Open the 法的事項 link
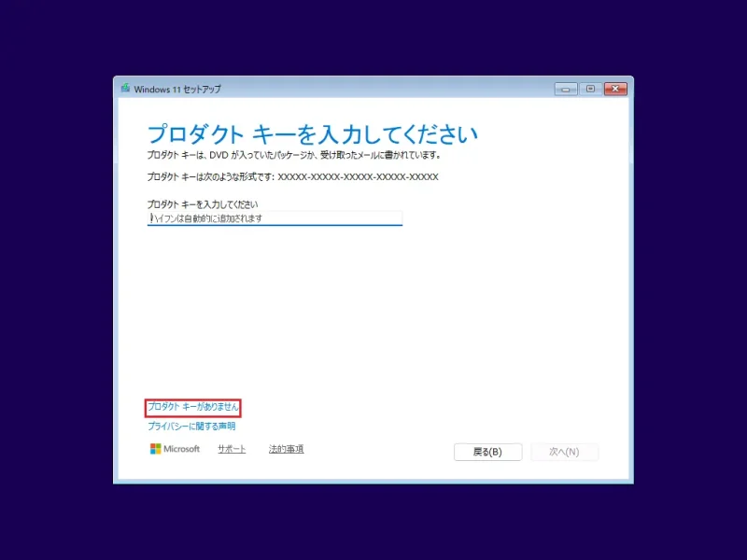747x560 pixels. (x=286, y=449)
